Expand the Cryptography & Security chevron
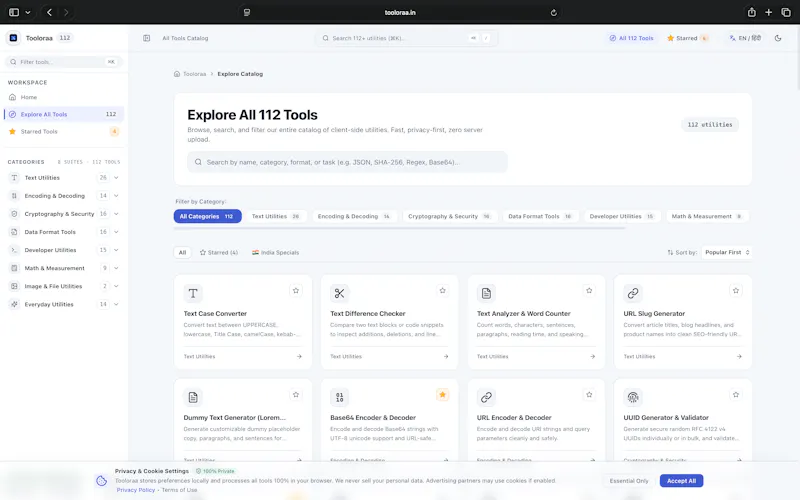 click(x=116, y=214)
